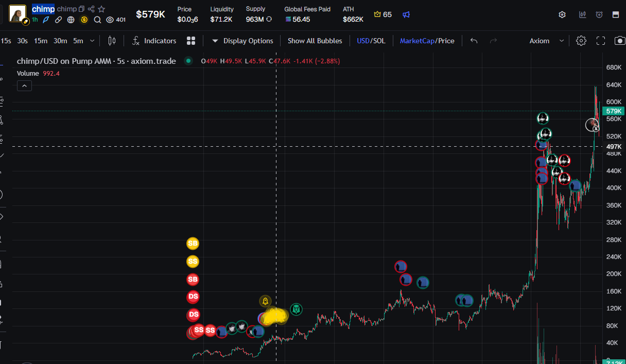Image resolution: width=626 pixels, height=364 pixels.
Task: Click Show All Bubbles
Action: click(315, 41)
